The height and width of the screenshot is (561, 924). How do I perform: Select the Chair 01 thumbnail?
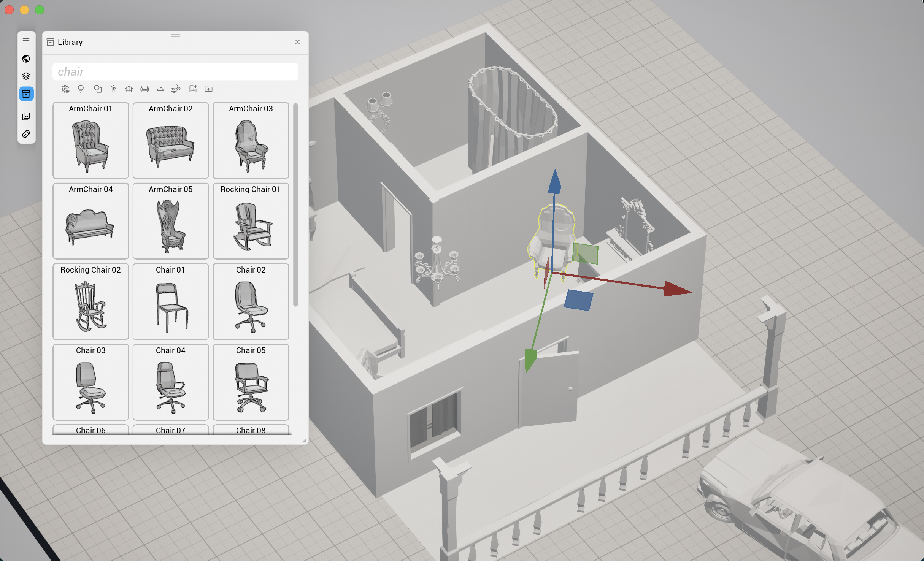(171, 301)
